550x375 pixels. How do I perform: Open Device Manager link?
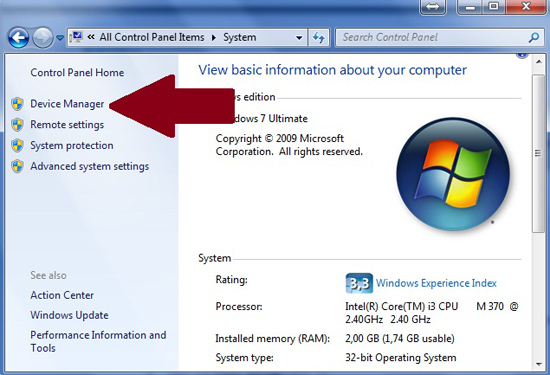pos(67,104)
